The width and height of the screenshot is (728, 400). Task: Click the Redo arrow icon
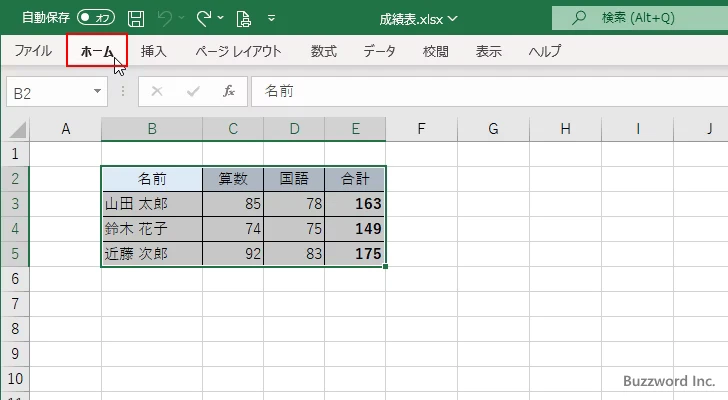203,19
